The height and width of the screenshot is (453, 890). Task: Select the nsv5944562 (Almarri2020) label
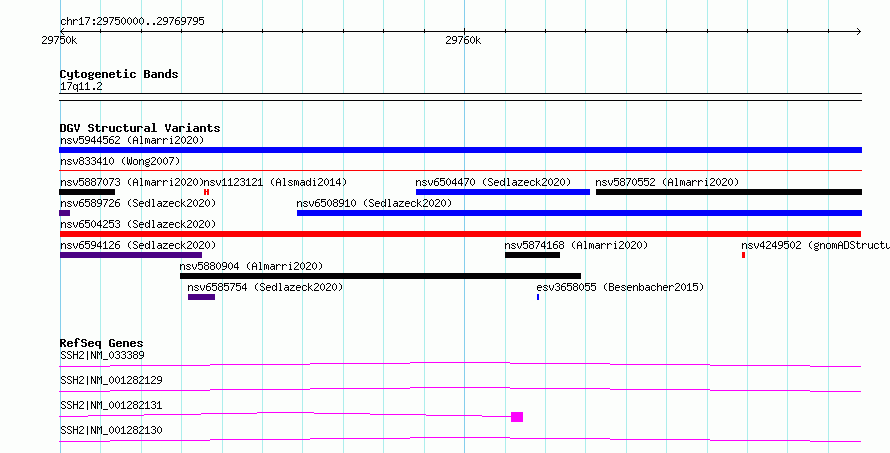pyautogui.click(x=132, y=140)
